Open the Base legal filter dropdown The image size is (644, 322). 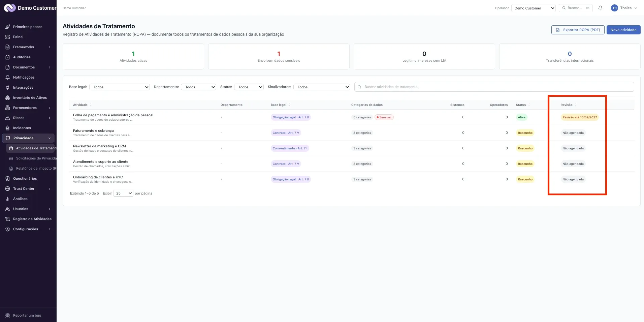[120, 87]
